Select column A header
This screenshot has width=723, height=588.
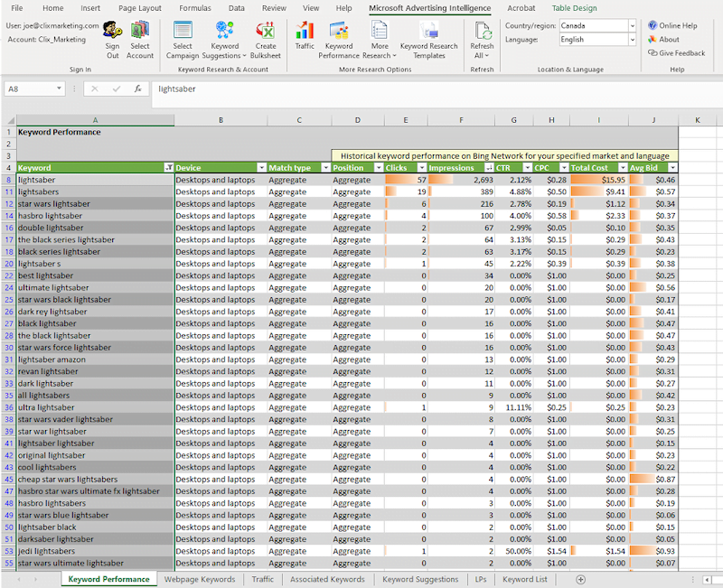point(96,120)
